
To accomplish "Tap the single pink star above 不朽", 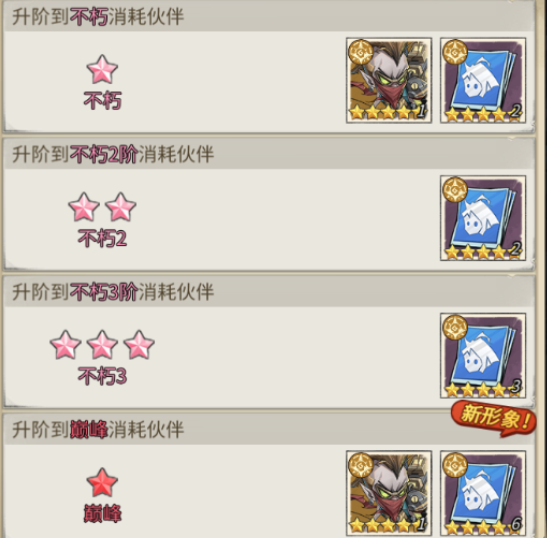I will click(x=102, y=69).
